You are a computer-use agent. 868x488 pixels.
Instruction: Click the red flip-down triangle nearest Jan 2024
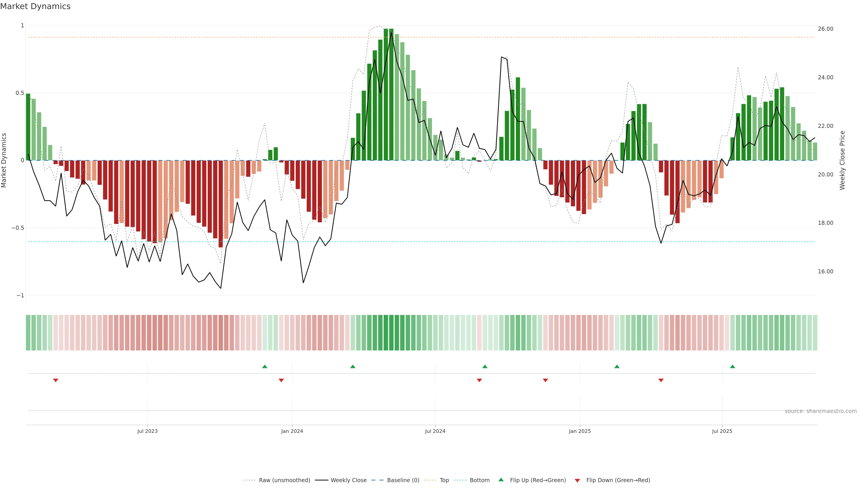(281, 380)
